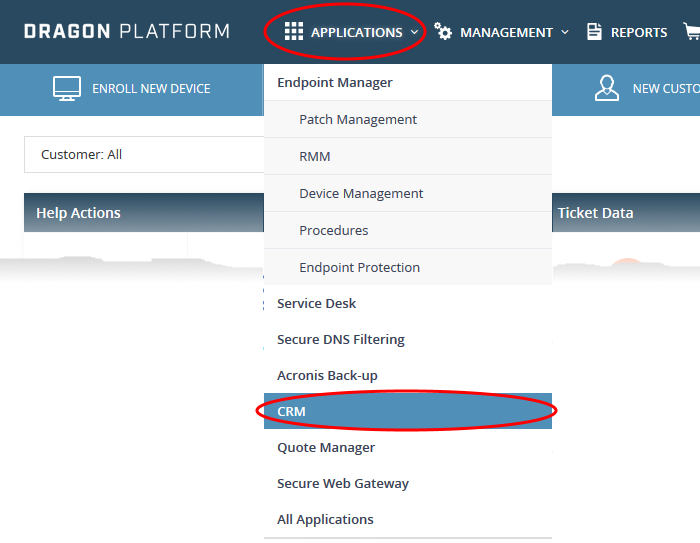Click the Enroll New Device button label
The width and height of the screenshot is (700, 543).
pos(151,89)
